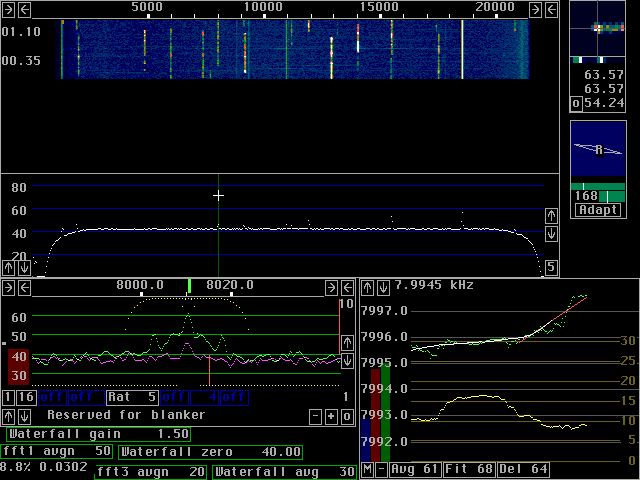Click the up arrow beside 'Reserved for blanker'
Viewport: 640px width, 480px height.
coord(8,417)
